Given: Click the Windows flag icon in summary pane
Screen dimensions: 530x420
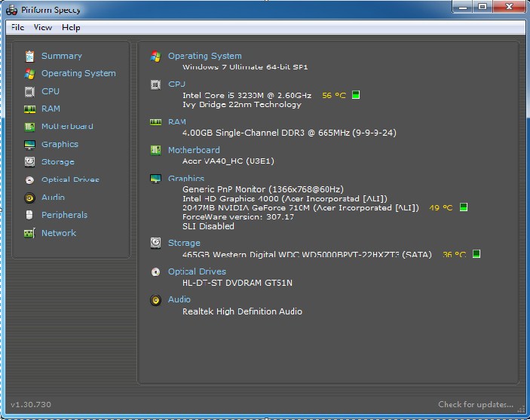Looking at the screenshot, I should (x=155, y=56).
